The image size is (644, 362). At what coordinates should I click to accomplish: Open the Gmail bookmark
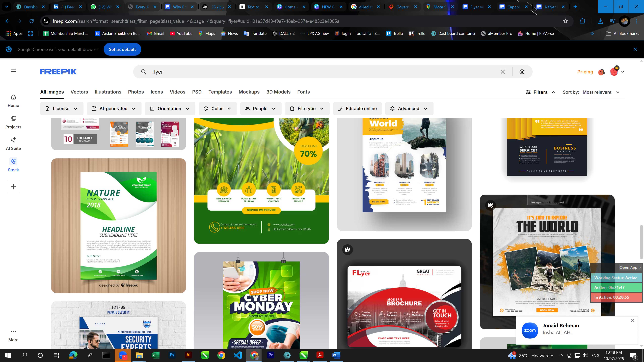pos(155,34)
